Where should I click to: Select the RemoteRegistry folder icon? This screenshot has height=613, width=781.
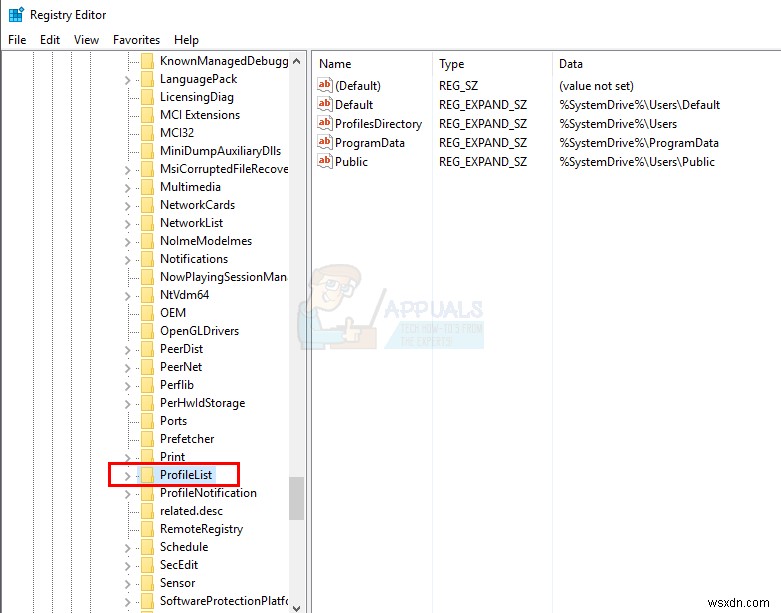tap(147, 529)
